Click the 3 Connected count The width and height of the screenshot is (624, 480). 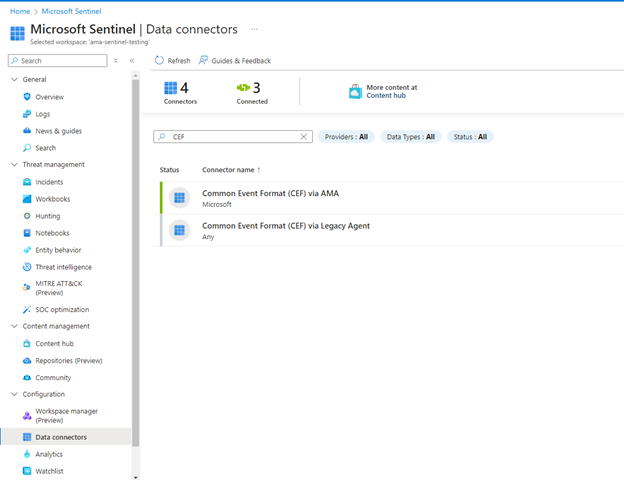coord(252,93)
